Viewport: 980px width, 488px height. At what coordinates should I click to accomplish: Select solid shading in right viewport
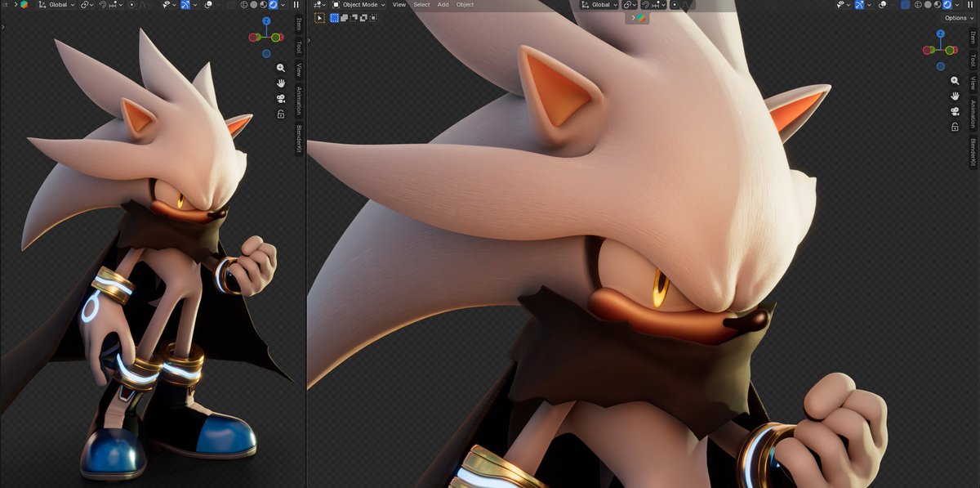928,5
